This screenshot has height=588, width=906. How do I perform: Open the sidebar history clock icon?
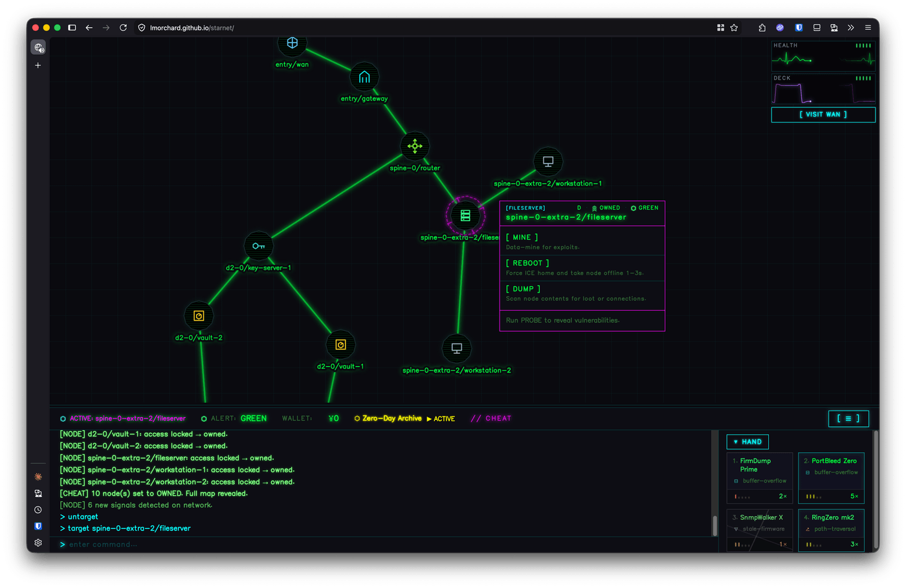[38, 510]
